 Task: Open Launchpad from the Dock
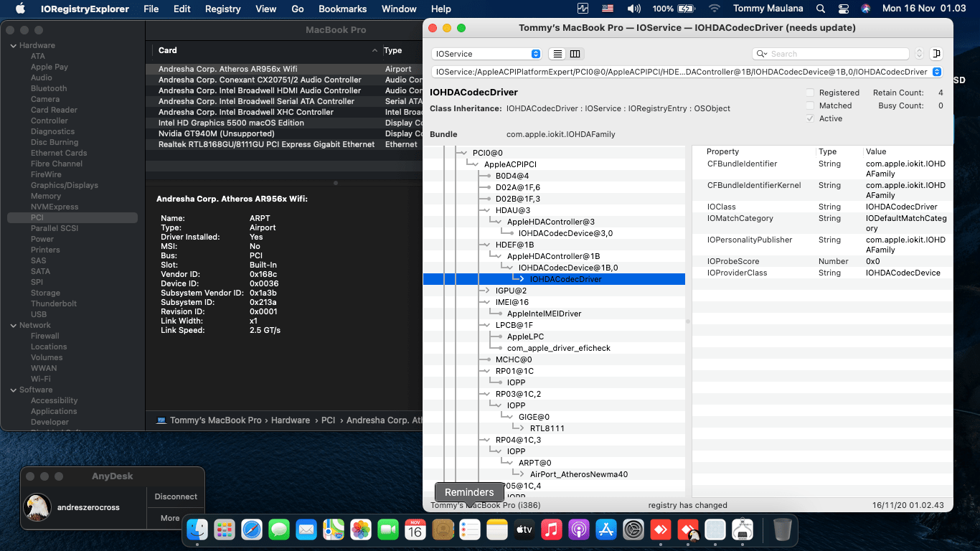225,530
